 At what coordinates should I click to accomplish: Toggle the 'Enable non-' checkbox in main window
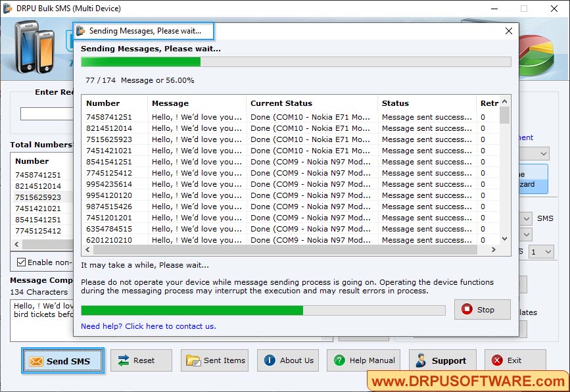(x=22, y=262)
